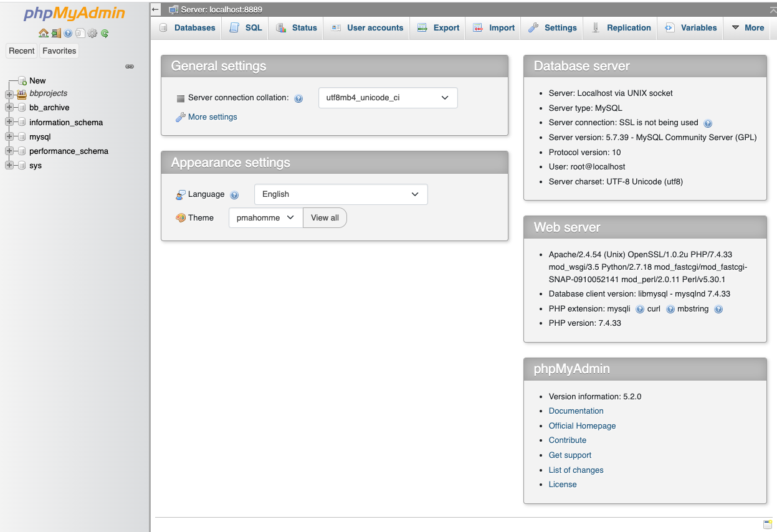Expand the information_schema tree node
The height and width of the screenshot is (532, 777).
(9, 122)
